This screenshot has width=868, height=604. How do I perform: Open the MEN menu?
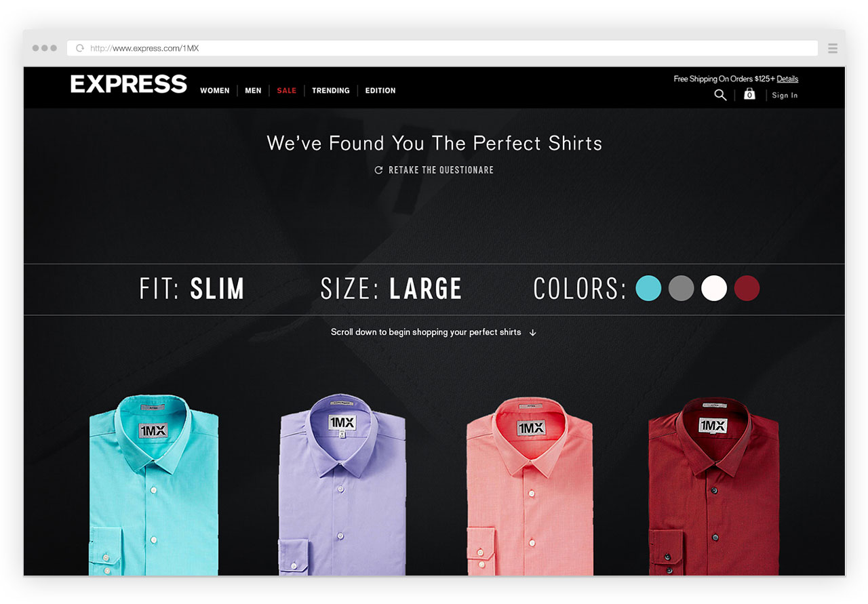pyautogui.click(x=253, y=91)
